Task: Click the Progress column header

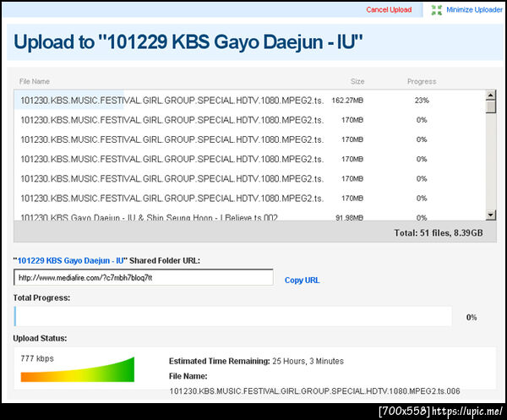Action: (x=422, y=81)
